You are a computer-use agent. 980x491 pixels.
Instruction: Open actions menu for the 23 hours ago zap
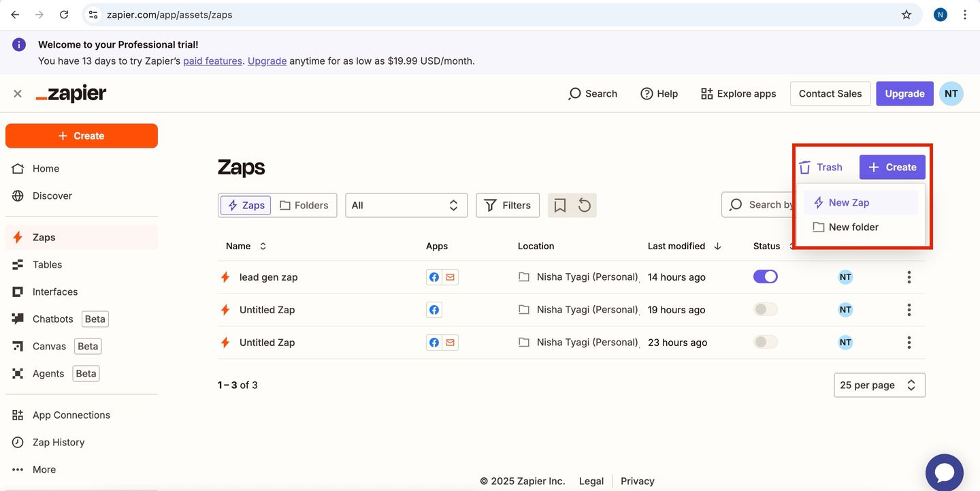pos(909,343)
